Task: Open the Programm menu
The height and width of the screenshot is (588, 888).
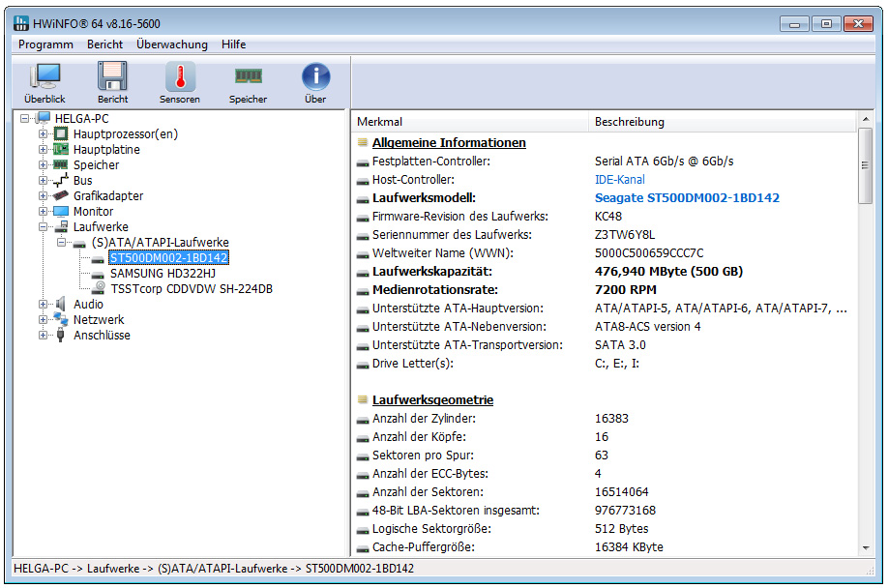Action: tap(45, 44)
